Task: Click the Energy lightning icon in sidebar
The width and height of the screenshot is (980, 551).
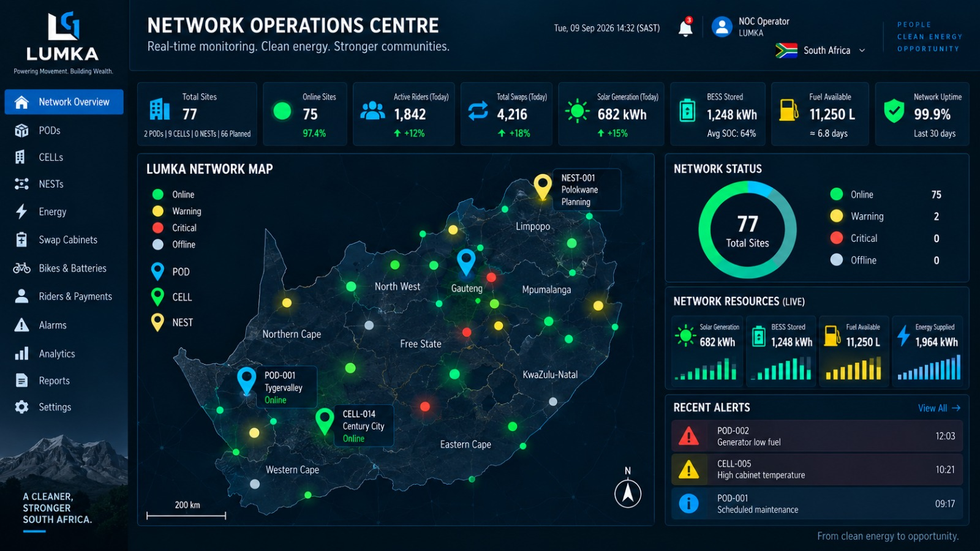Action: tap(21, 211)
